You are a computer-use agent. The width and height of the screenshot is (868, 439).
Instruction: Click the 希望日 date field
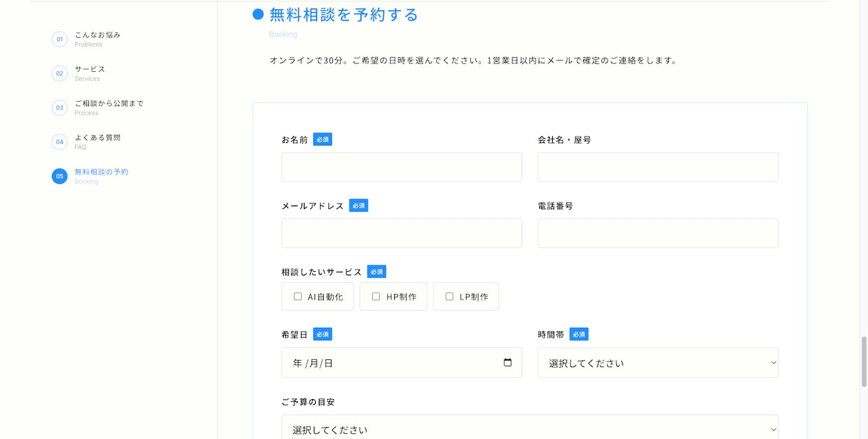(402, 363)
